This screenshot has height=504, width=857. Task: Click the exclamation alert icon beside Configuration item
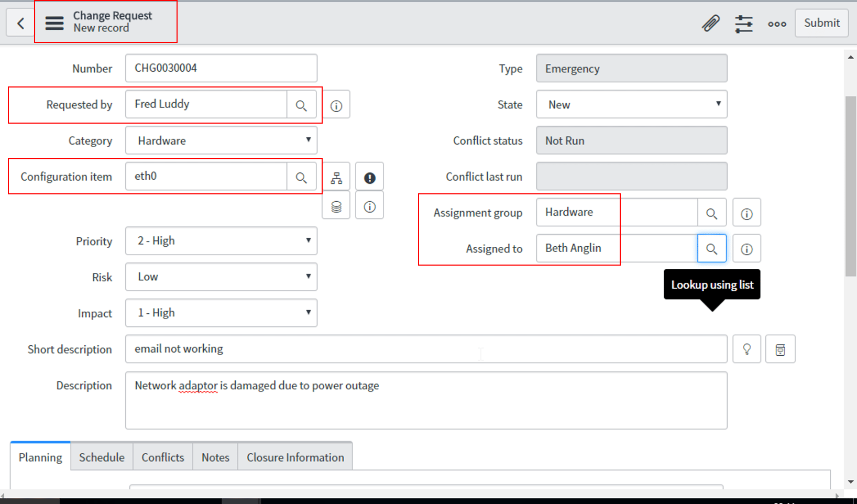coord(370,178)
